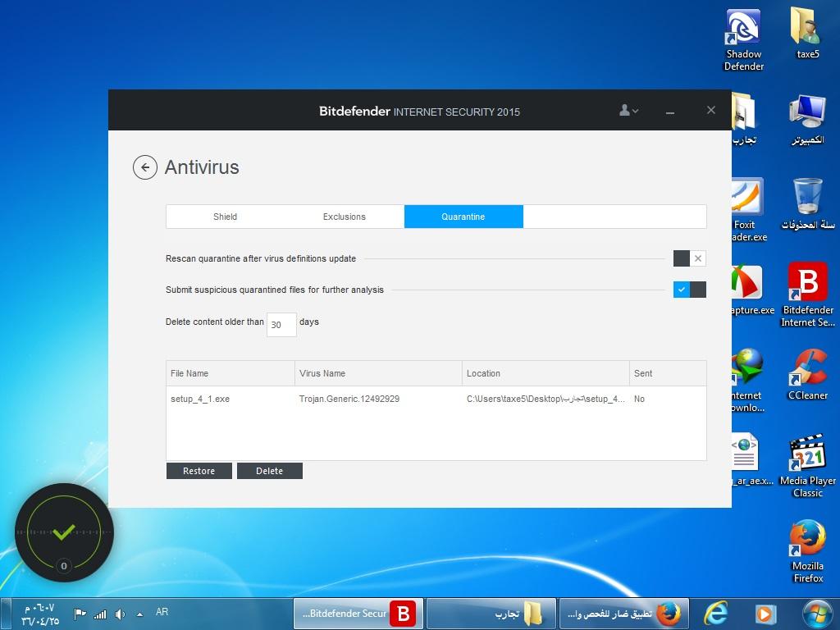Open Internet Download Manager desktop icon
The image size is (840, 630).
tap(748, 381)
